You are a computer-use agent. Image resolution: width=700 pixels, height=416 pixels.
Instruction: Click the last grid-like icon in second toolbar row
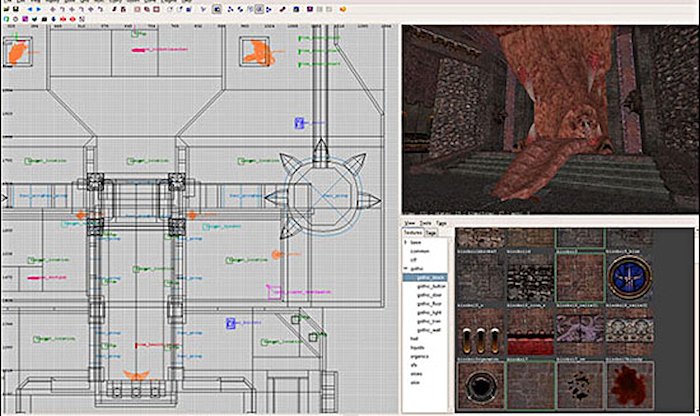point(82,19)
